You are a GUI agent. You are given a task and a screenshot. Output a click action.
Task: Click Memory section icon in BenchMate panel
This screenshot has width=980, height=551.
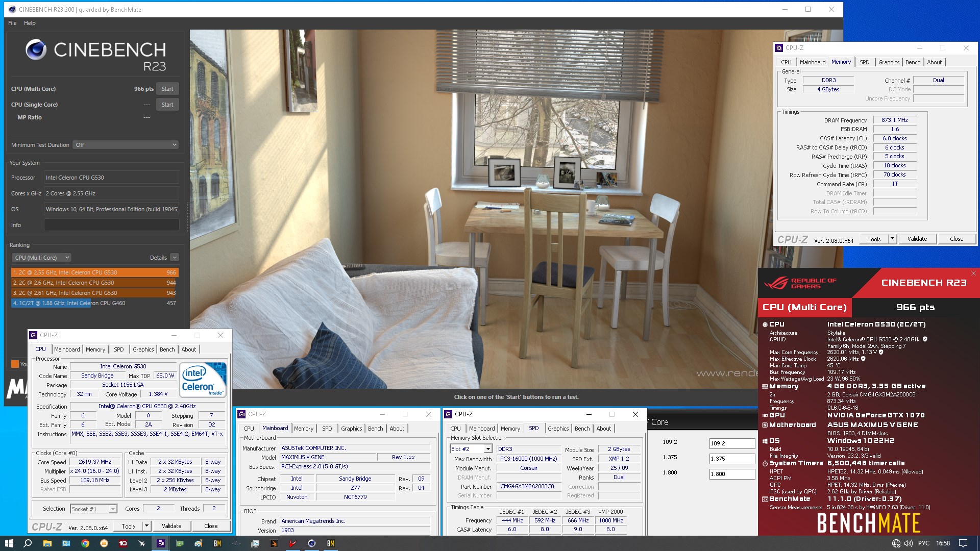click(x=765, y=386)
